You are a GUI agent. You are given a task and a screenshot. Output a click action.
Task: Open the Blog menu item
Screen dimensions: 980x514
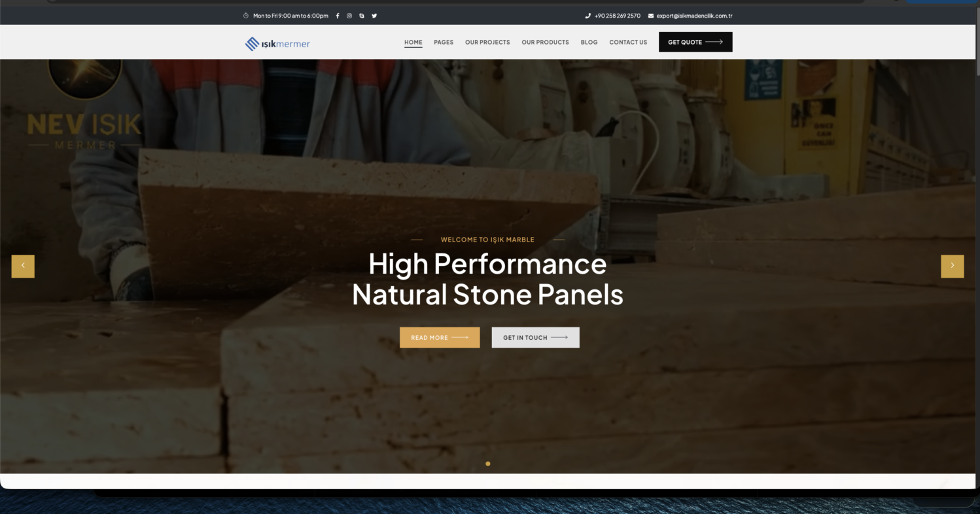pos(589,42)
